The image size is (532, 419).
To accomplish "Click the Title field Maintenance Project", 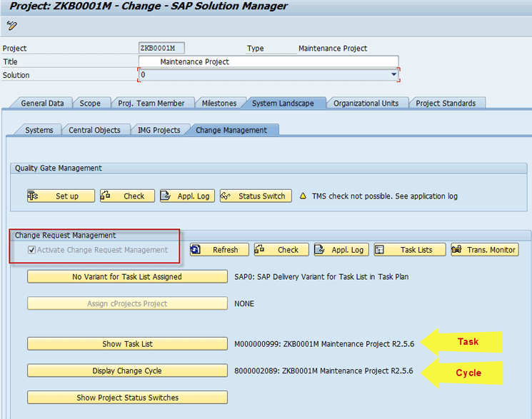I will (x=268, y=61).
